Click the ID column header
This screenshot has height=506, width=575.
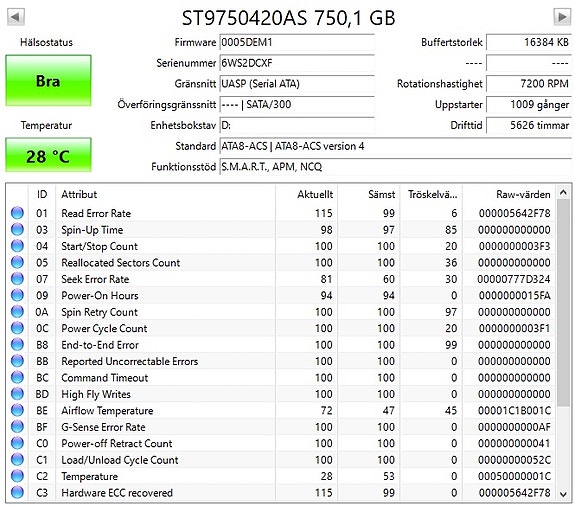click(42, 194)
